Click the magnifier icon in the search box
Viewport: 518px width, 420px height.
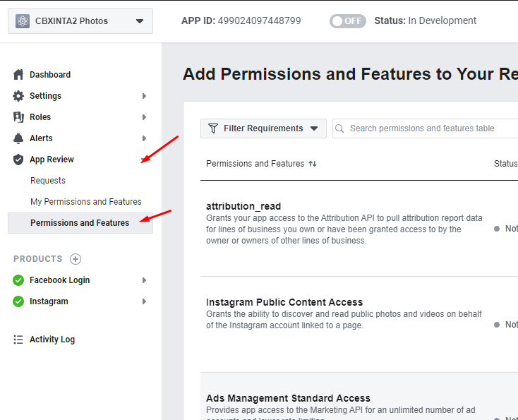pyautogui.click(x=339, y=128)
